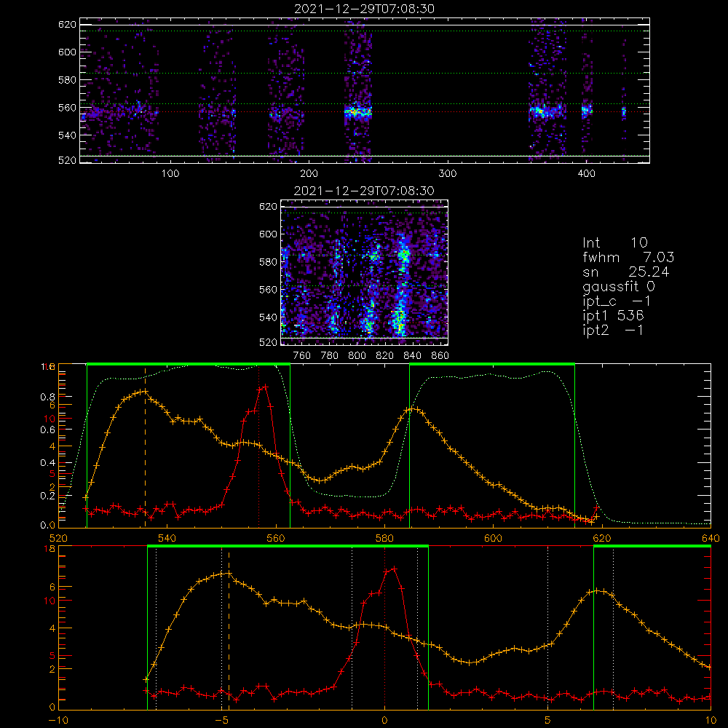Click x-axis label -5 on bottom plot
Viewport: 728px width, 728px height.
coord(221,721)
